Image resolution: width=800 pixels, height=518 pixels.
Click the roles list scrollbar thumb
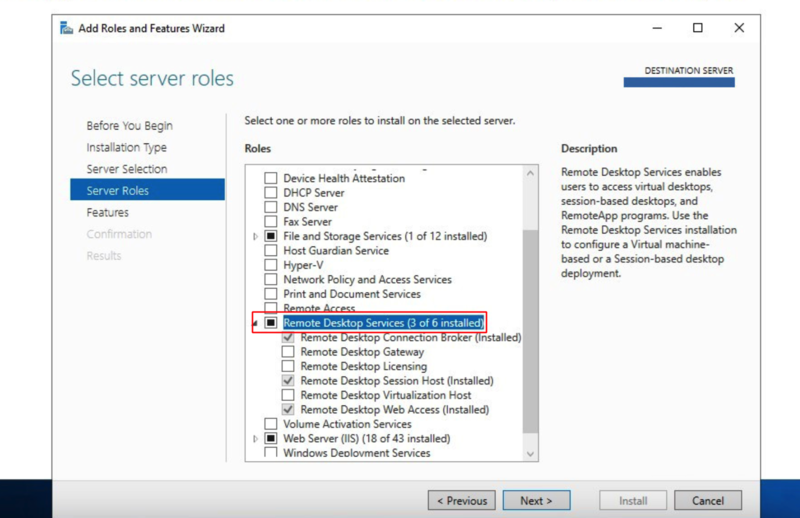[x=531, y=332]
